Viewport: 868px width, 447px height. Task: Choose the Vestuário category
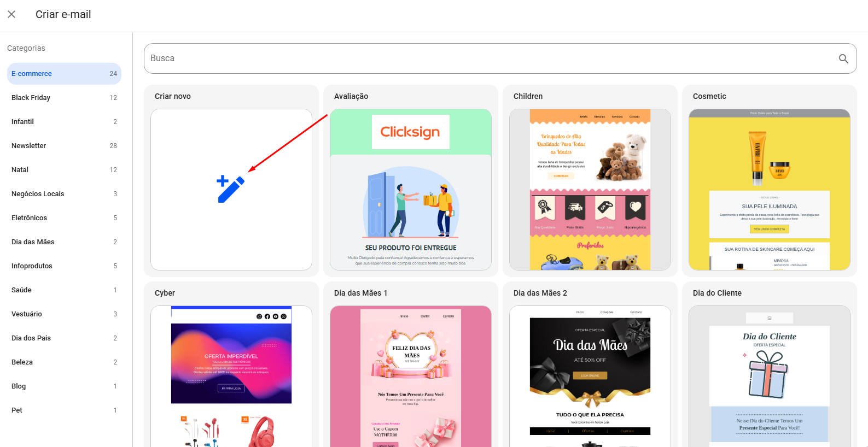click(x=64, y=314)
